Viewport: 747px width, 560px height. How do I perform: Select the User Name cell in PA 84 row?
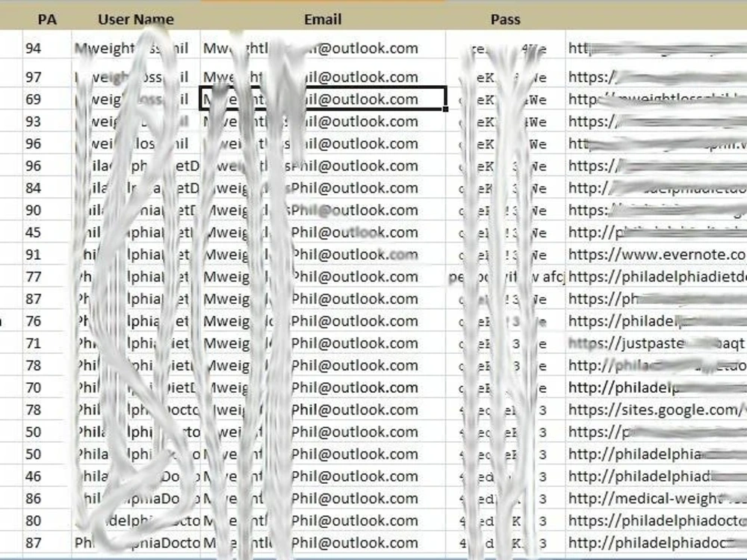click(136, 188)
